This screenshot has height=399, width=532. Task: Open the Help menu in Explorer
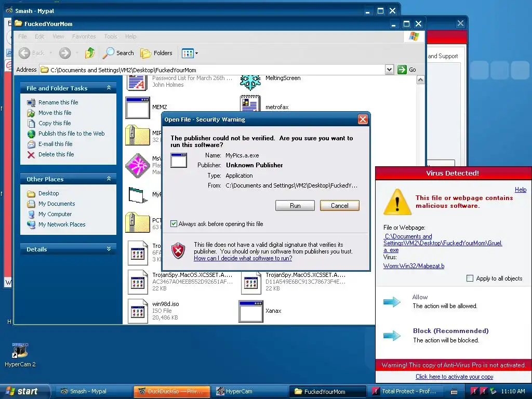[130, 36]
